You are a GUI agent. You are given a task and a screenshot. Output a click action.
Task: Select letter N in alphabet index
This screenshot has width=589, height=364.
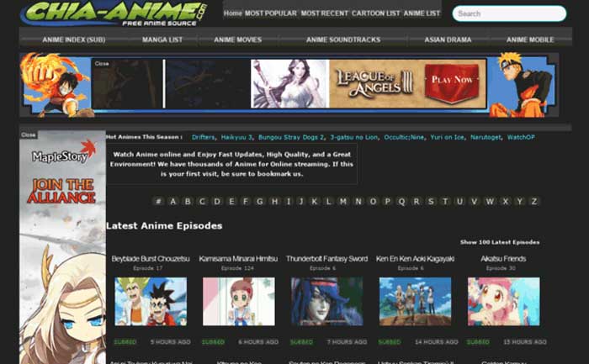358,201
